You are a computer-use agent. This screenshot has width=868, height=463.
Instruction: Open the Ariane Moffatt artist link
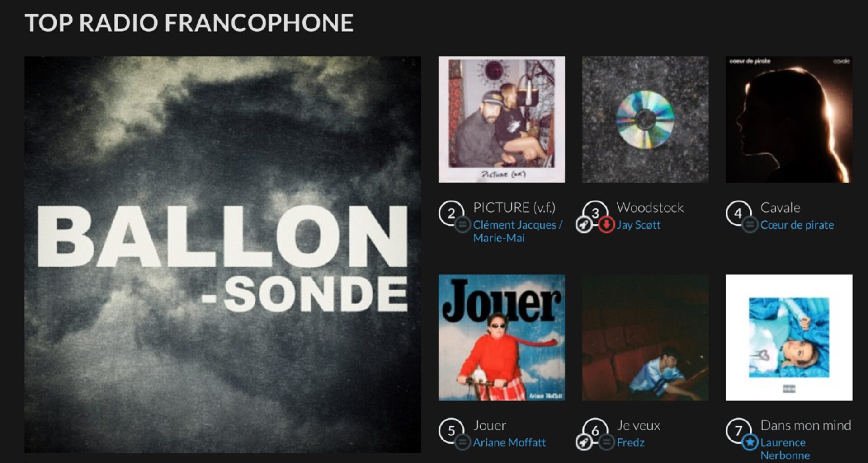pyautogui.click(x=509, y=442)
